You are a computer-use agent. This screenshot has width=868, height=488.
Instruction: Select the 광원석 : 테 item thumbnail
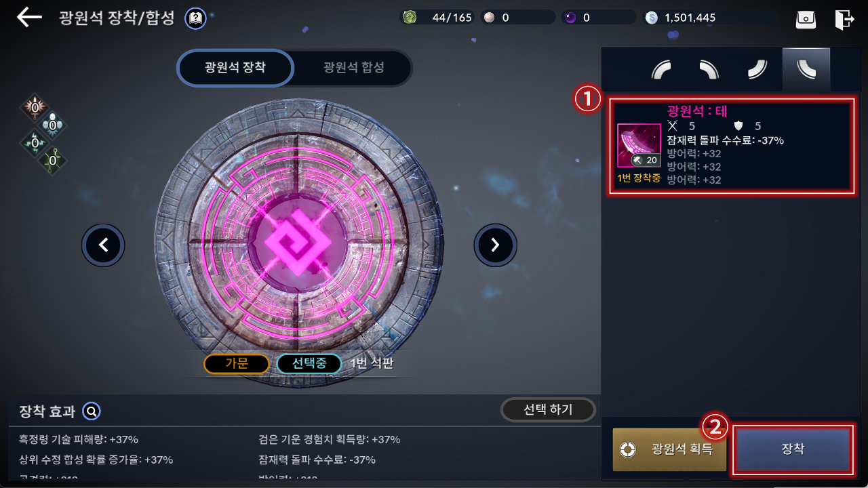click(x=639, y=146)
